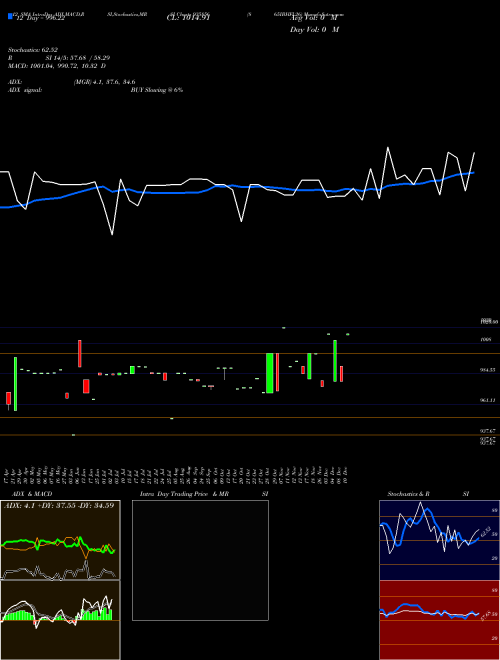The height and width of the screenshot is (660, 500).
Task: Open the MACD histogram chart panel
Action: coord(60,620)
